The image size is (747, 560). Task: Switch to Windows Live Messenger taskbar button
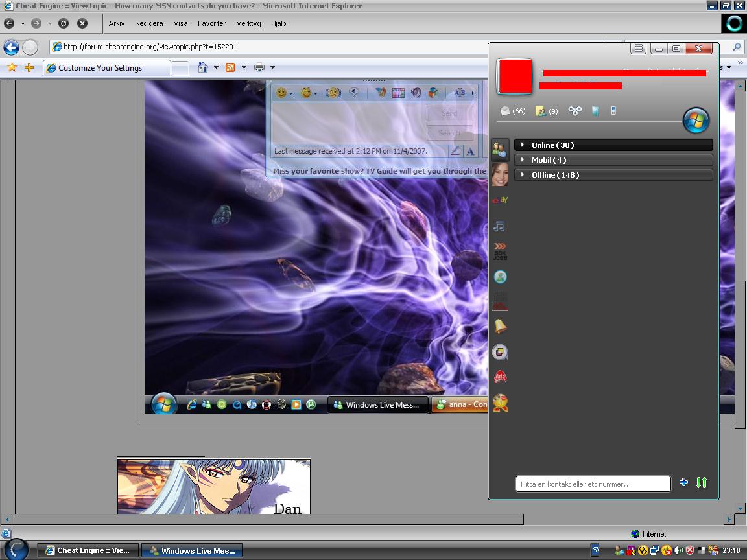click(x=193, y=550)
